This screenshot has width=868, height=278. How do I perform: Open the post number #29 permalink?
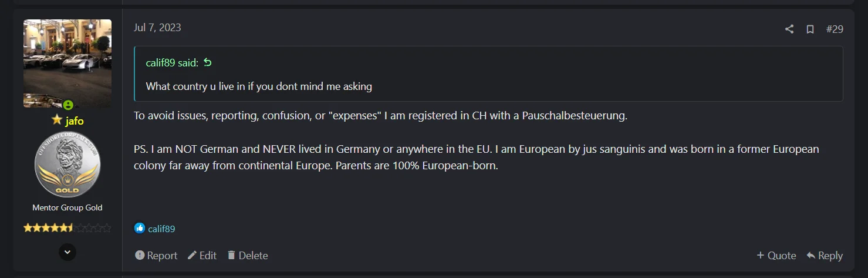pos(835,29)
